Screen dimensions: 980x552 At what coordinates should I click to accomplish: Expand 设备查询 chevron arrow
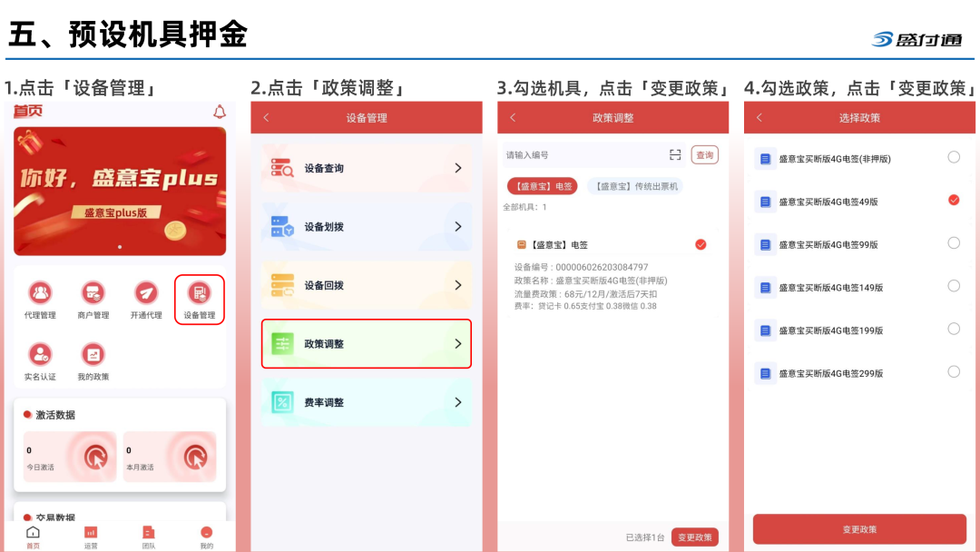pos(458,168)
